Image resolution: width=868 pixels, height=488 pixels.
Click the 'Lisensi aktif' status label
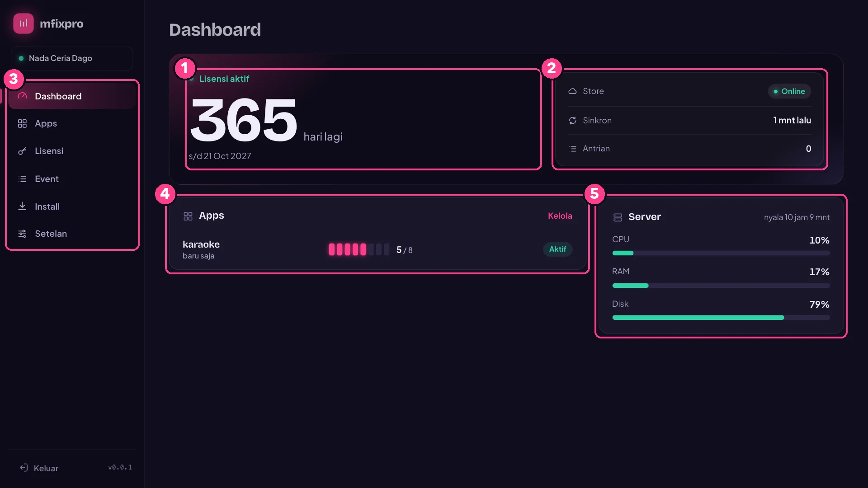click(x=224, y=79)
